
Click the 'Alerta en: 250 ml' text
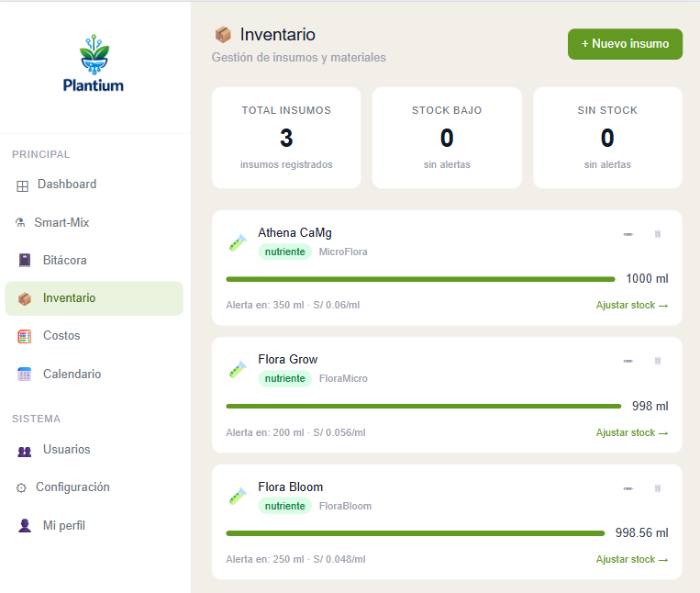(265, 560)
